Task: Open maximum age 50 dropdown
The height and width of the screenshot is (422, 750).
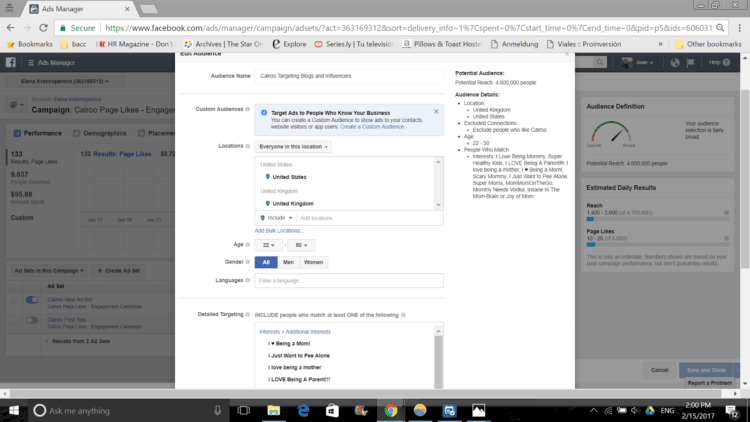Action: click(301, 245)
